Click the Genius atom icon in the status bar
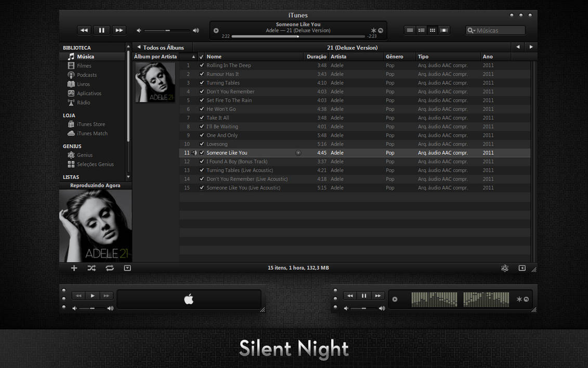The height and width of the screenshot is (368, 588). (505, 268)
